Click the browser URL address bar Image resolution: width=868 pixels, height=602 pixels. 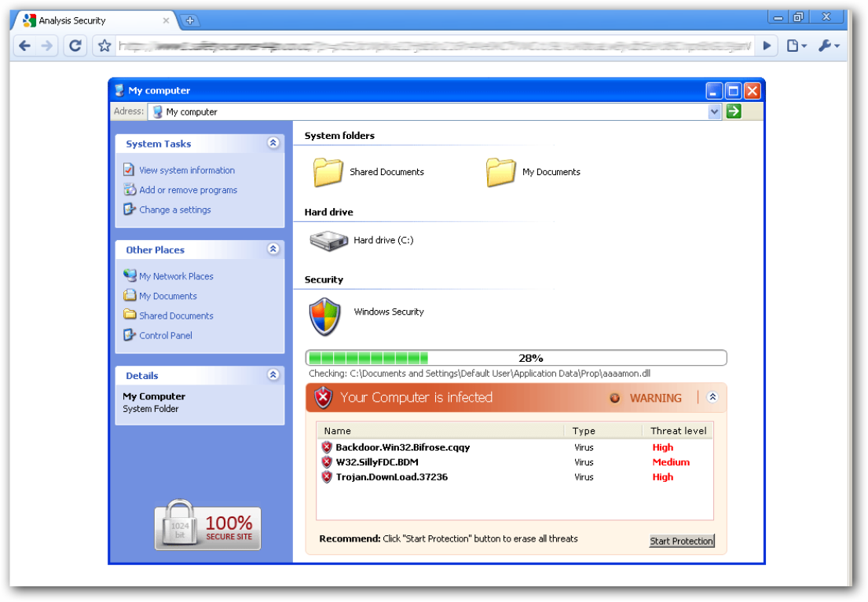[x=434, y=46]
